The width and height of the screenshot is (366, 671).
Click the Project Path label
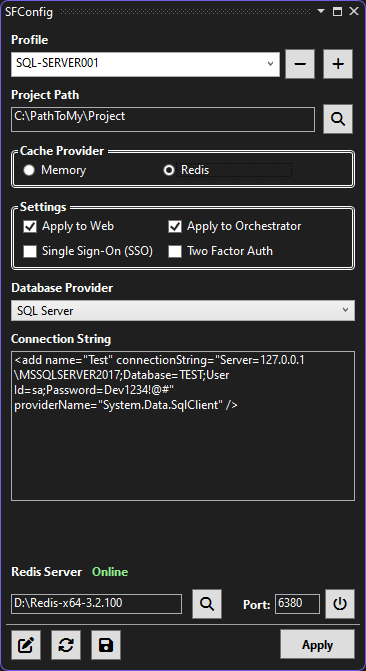point(45,95)
